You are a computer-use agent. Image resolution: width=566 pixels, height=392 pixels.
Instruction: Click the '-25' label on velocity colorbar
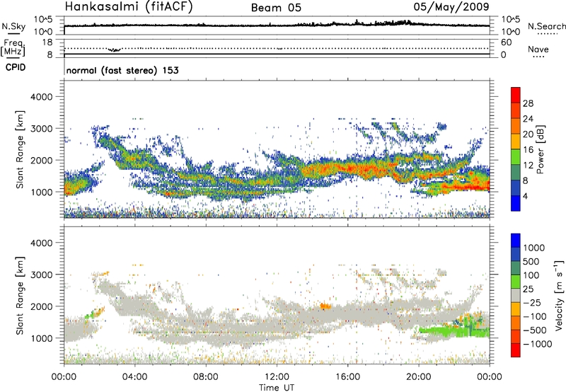(x=531, y=302)
